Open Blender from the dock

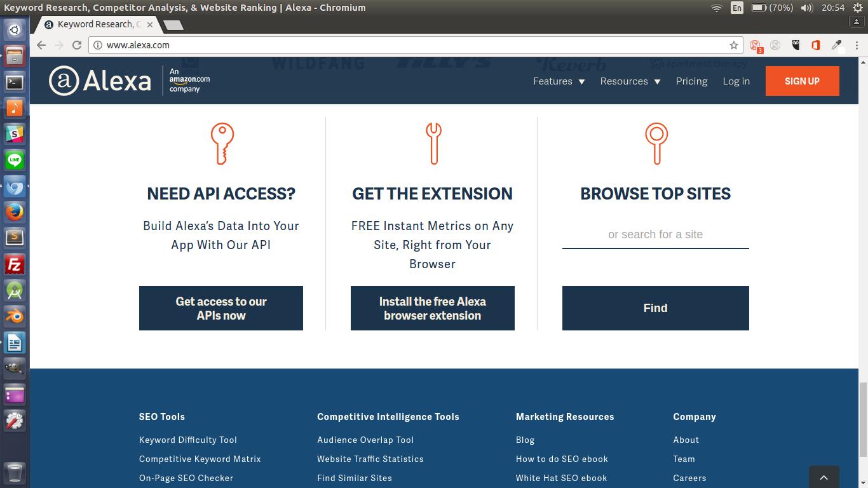pos(15,316)
